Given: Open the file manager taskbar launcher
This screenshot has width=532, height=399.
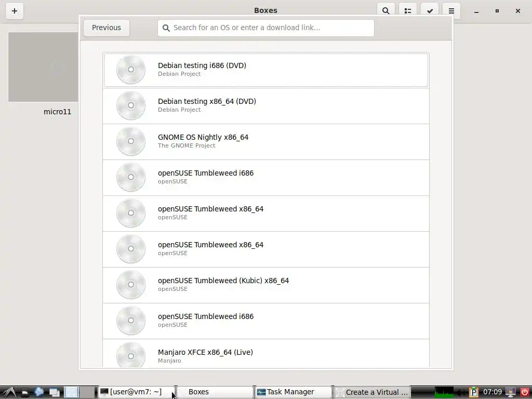Looking at the screenshot, I should [x=25, y=393].
